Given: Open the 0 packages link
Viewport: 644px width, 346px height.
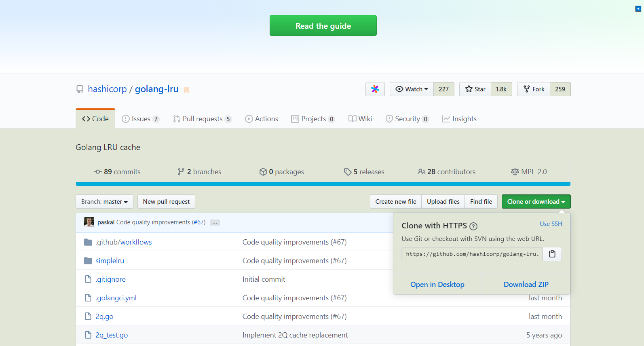Looking at the screenshot, I should [282, 172].
